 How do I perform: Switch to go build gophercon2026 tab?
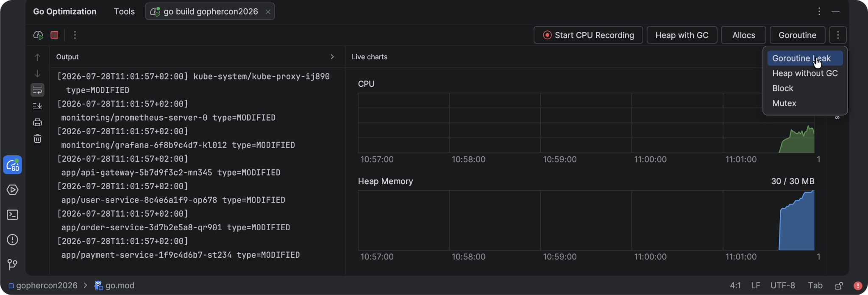[x=210, y=11]
